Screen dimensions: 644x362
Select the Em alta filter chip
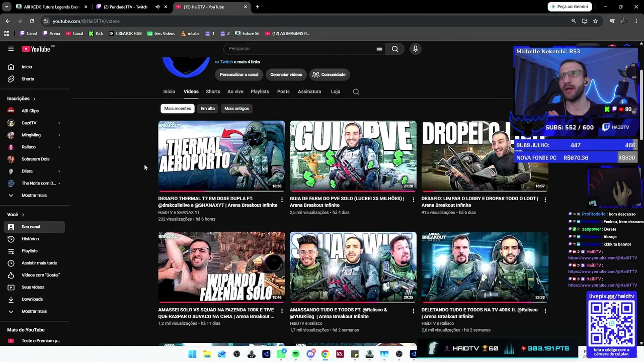207,109
